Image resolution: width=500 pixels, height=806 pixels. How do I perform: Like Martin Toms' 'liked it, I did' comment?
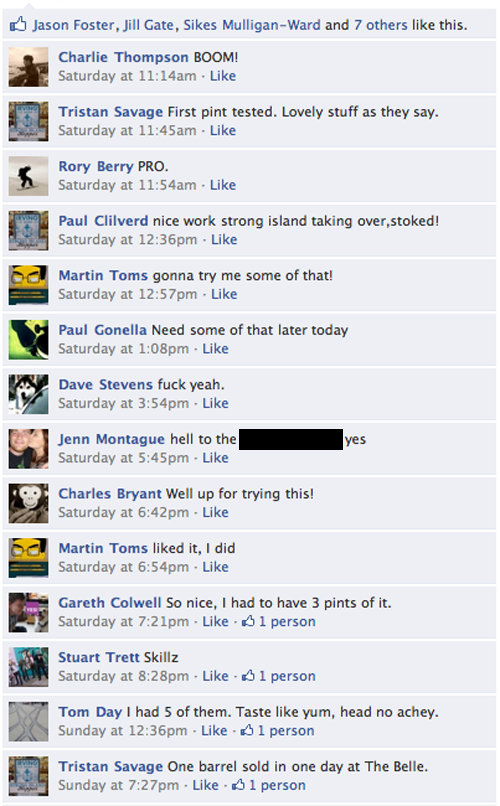point(215,566)
